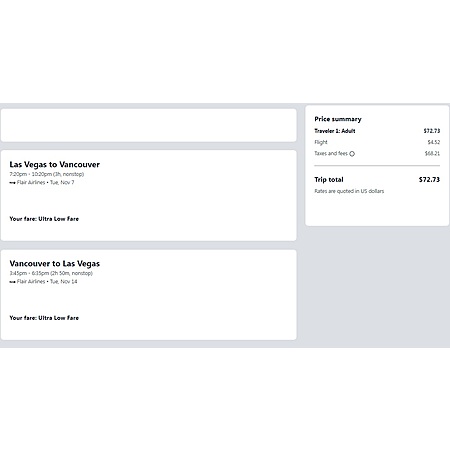Image resolution: width=450 pixels, height=450 pixels.
Task: Click the Tue, Nov 14 return date
Action: [63, 281]
